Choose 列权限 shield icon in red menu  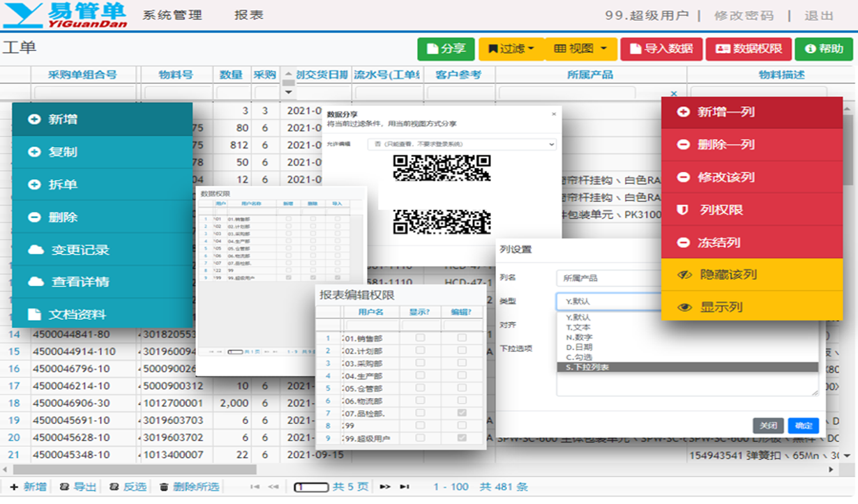(x=684, y=210)
